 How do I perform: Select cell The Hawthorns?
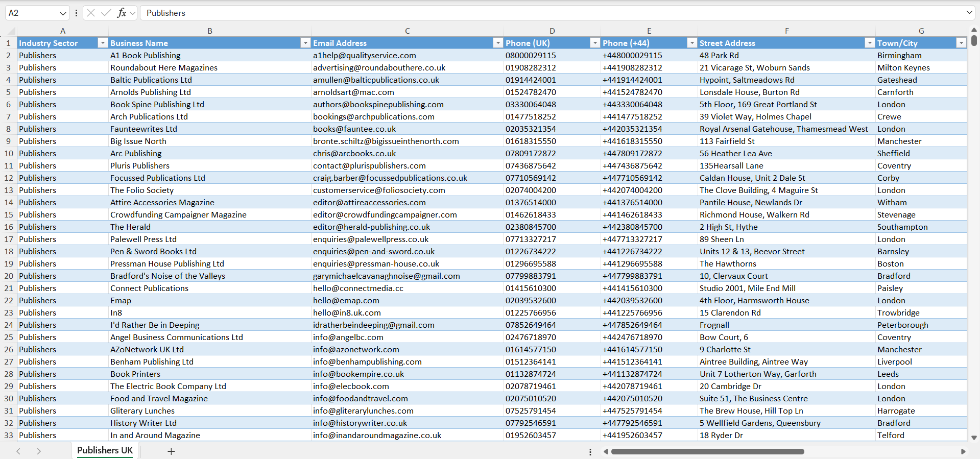(x=786, y=263)
